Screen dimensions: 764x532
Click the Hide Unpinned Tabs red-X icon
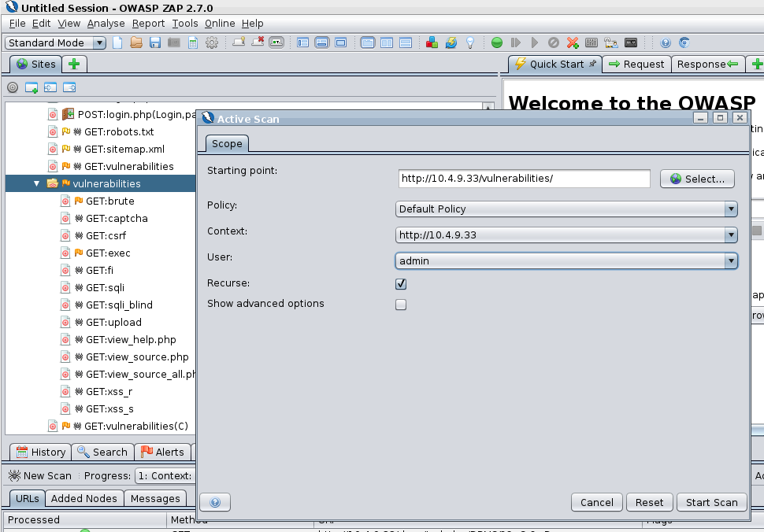point(258,42)
